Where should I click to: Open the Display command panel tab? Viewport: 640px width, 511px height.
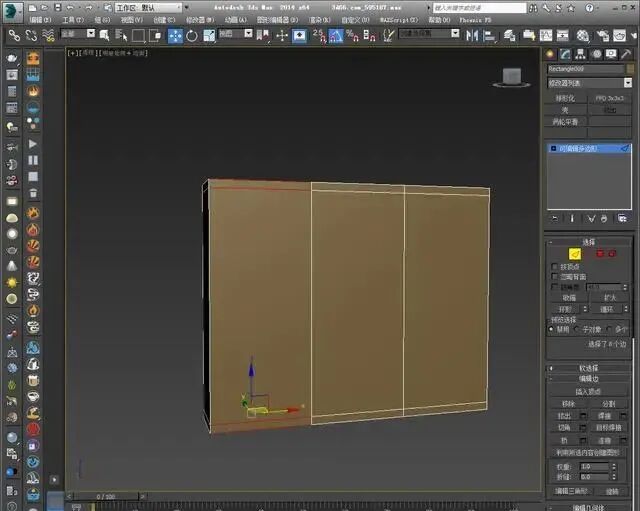tap(611, 54)
